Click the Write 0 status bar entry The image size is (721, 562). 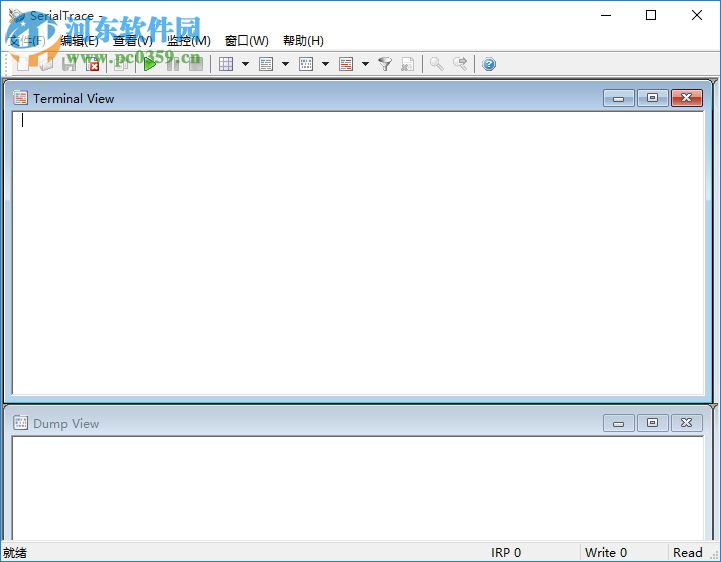[x=606, y=552]
